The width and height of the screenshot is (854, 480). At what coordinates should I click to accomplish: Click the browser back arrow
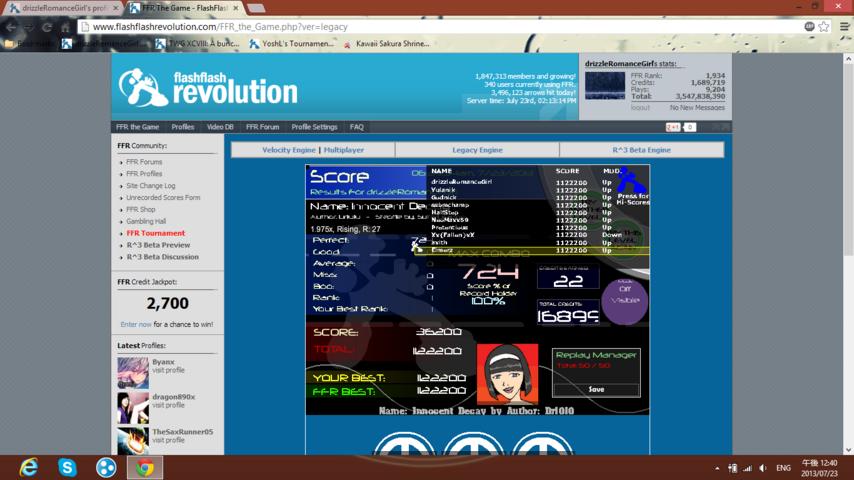11,27
